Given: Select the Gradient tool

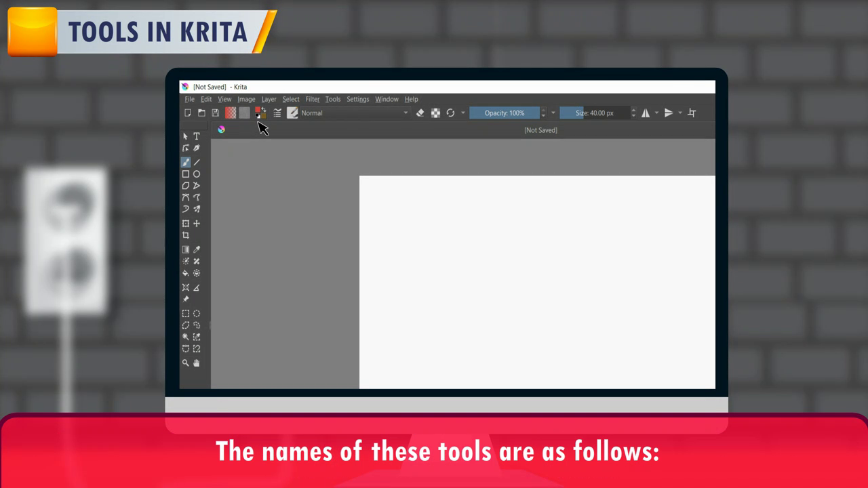Looking at the screenshot, I should (x=185, y=249).
